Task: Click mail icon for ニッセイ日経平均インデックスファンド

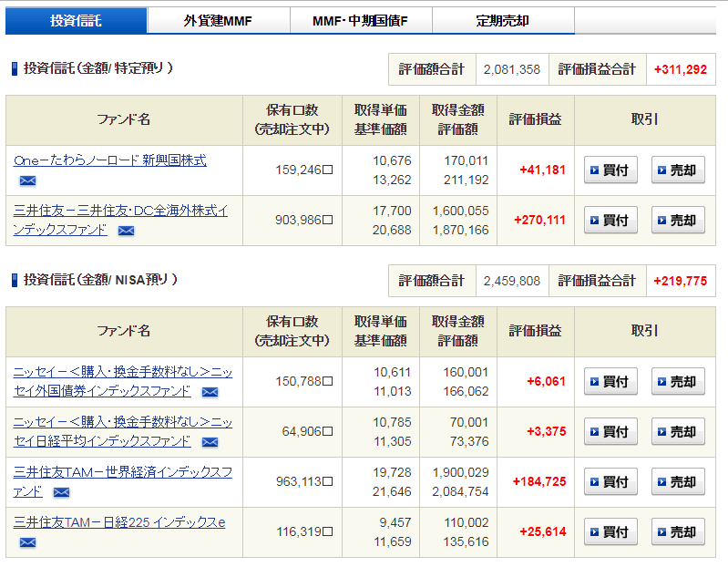Action: 210,442
